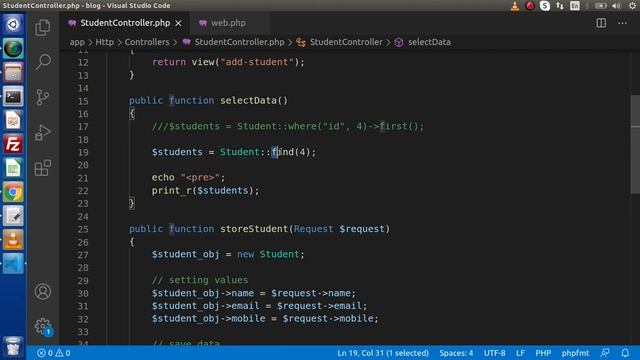
Task: Open the Extensions view
Action: point(42,168)
